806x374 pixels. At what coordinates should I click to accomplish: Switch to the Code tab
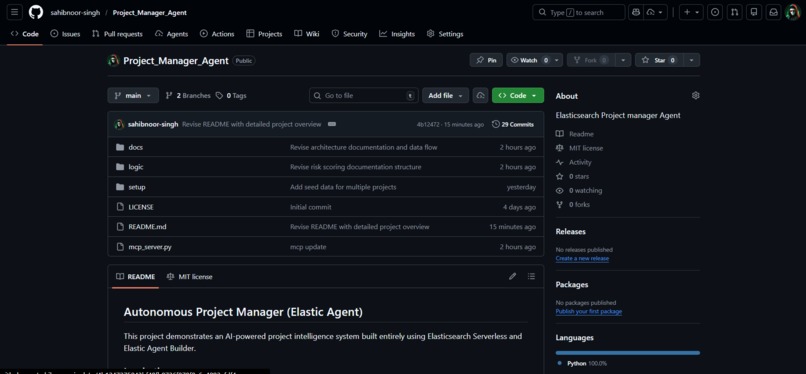[25, 34]
